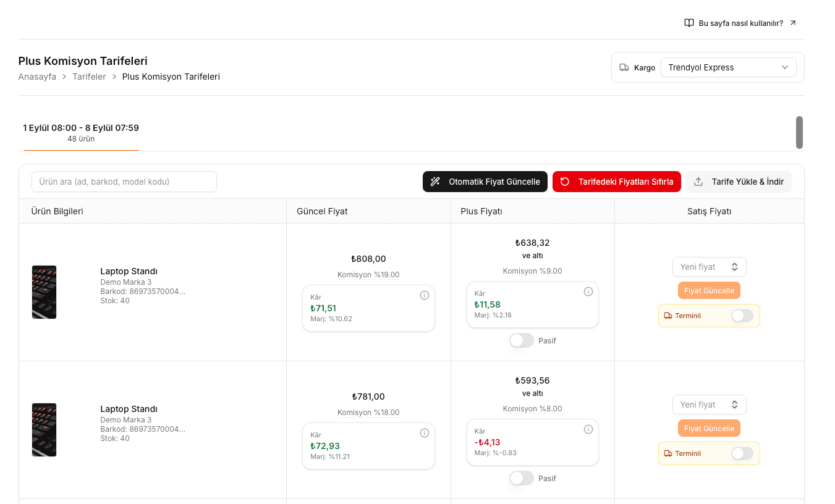Click info icon in ₺72,93 profit card

click(x=425, y=433)
